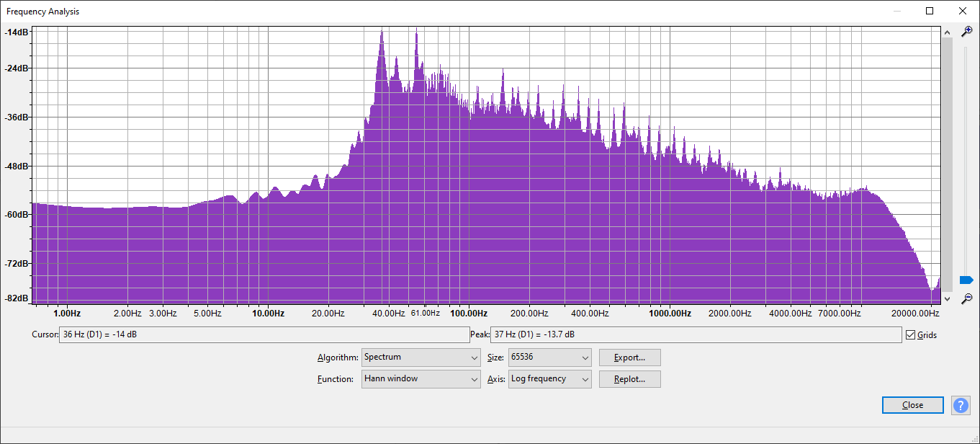This screenshot has height=444, width=980.
Task: Close the window using the title bar X
Action: (963, 11)
